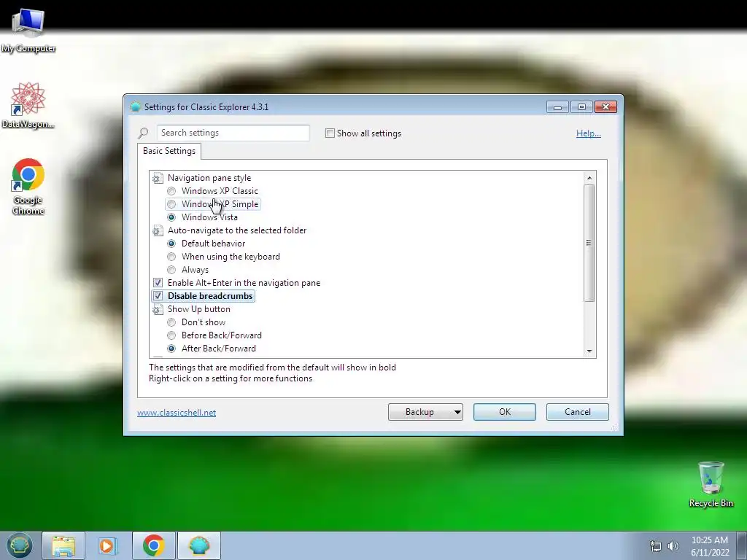
Task: Switch to Classic Explorer settings taskbar item
Action: click(199, 545)
